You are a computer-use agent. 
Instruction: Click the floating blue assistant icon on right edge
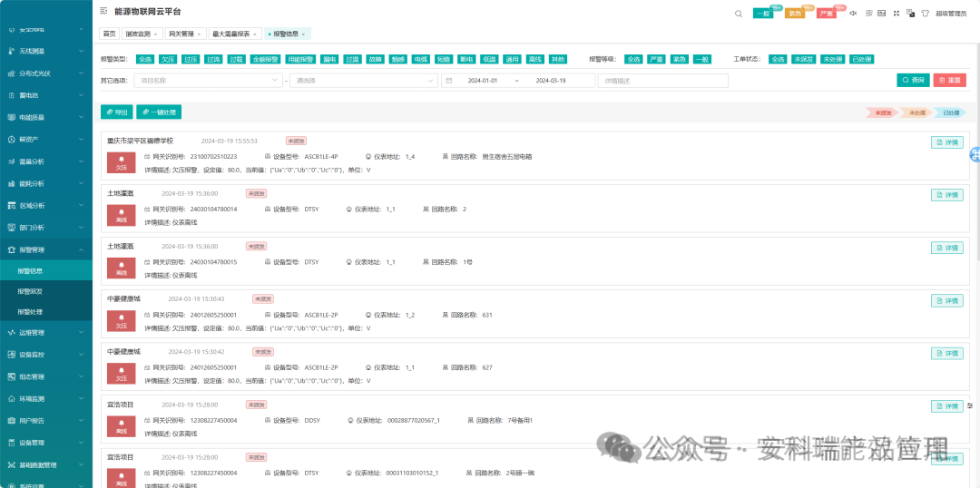pyautogui.click(x=975, y=155)
